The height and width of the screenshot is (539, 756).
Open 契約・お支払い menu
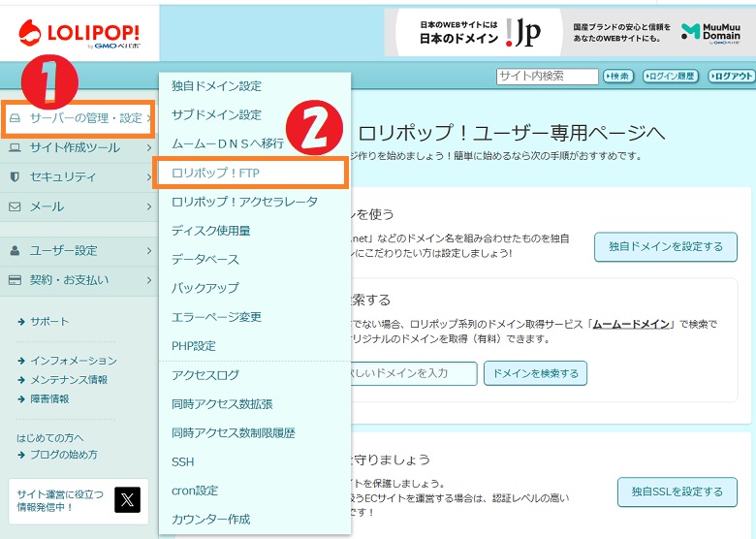[79, 280]
